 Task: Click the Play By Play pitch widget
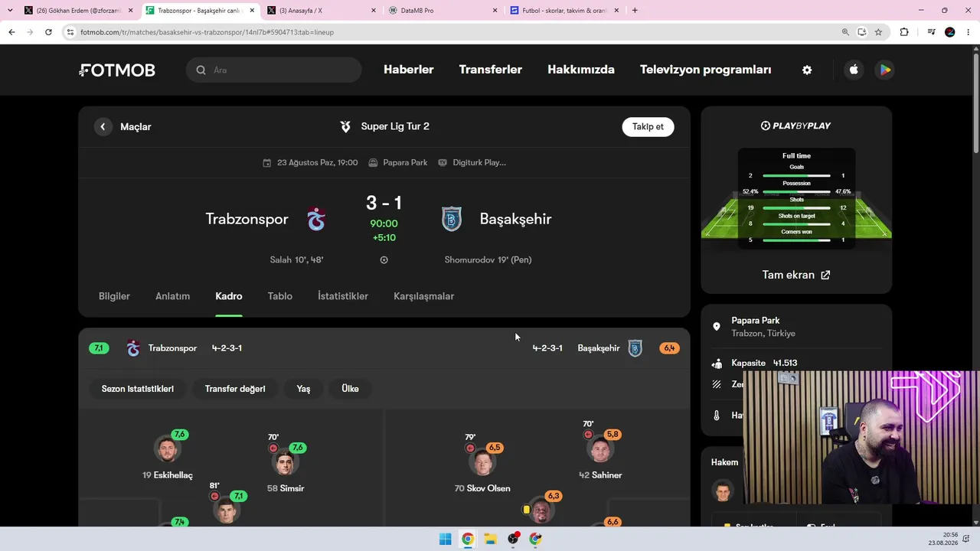pos(796,199)
